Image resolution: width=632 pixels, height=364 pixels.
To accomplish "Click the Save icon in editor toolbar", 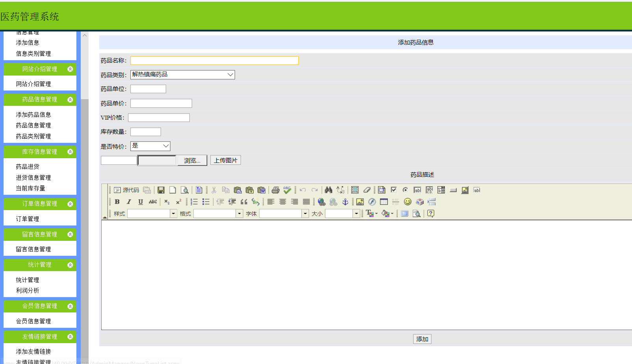I will pyautogui.click(x=161, y=190).
